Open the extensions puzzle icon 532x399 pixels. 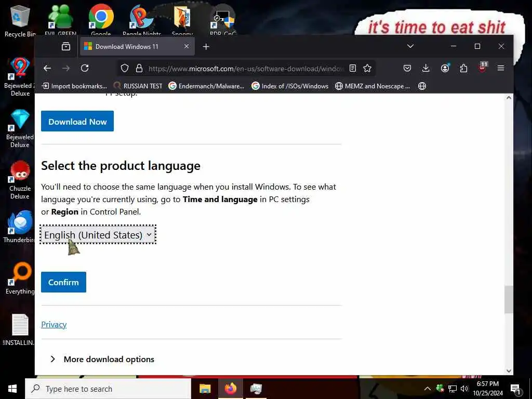tap(463, 68)
